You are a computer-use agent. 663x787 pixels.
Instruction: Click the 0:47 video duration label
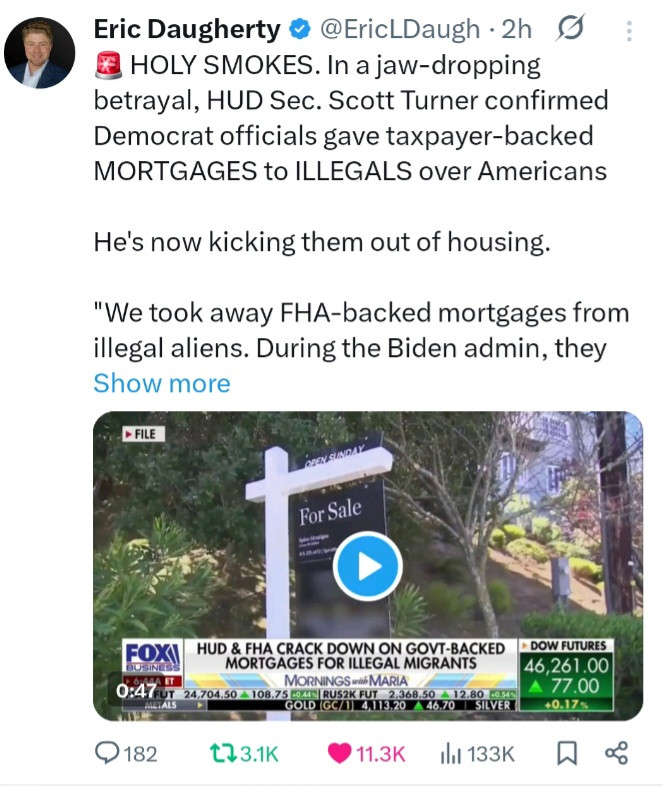(x=136, y=691)
